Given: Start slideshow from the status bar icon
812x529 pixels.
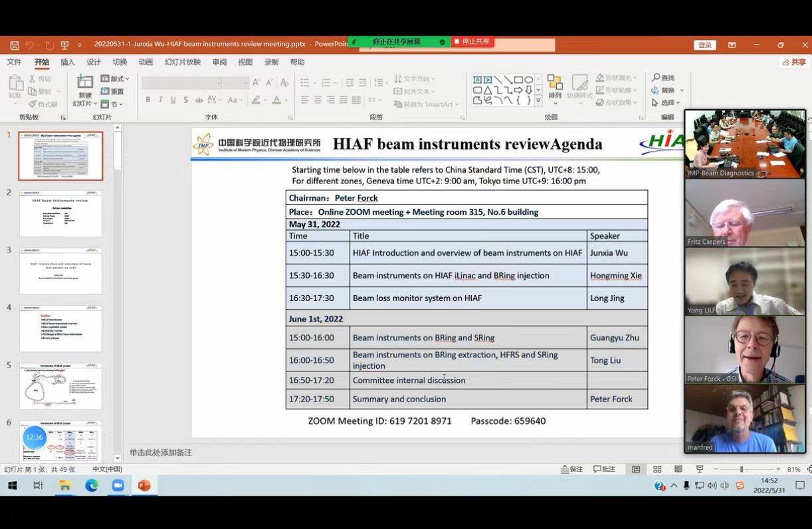Looking at the screenshot, I should [x=698, y=469].
